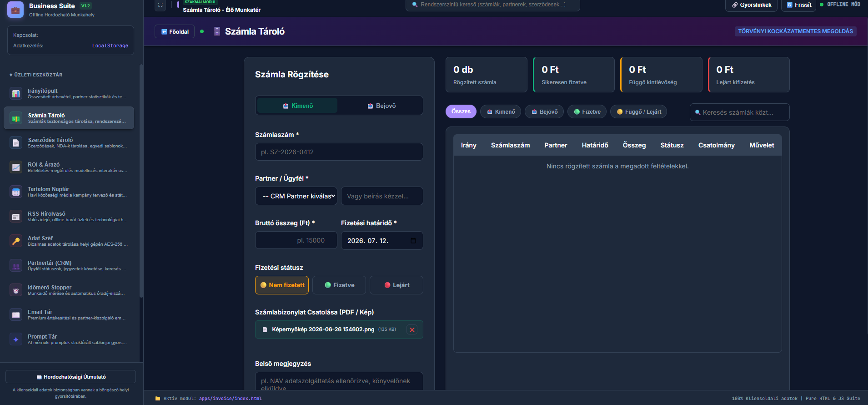This screenshot has width=868, height=405.
Task: Set payment status to Fizetve
Action: click(x=339, y=285)
